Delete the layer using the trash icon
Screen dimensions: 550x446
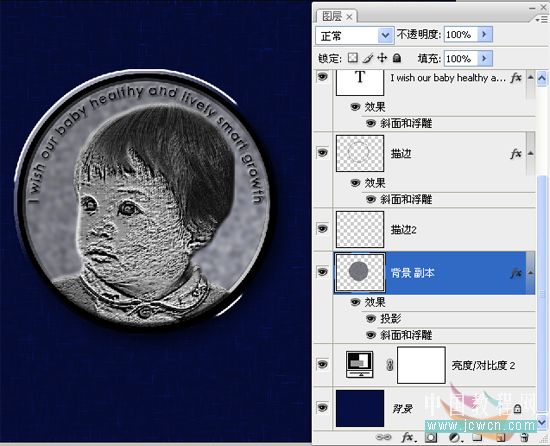pyautogui.click(x=524, y=437)
